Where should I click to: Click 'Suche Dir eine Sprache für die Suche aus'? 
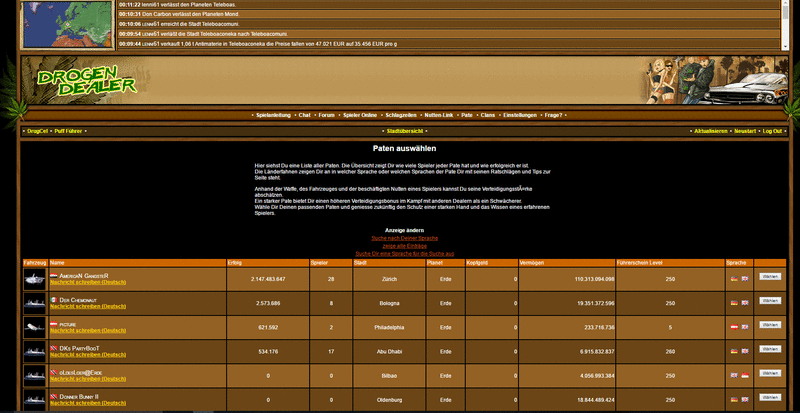[405, 254]
